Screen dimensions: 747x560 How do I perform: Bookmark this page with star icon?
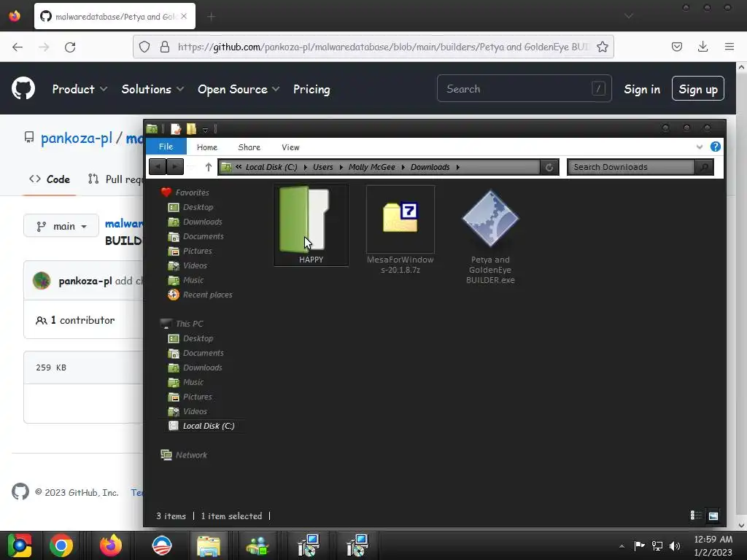602,47
